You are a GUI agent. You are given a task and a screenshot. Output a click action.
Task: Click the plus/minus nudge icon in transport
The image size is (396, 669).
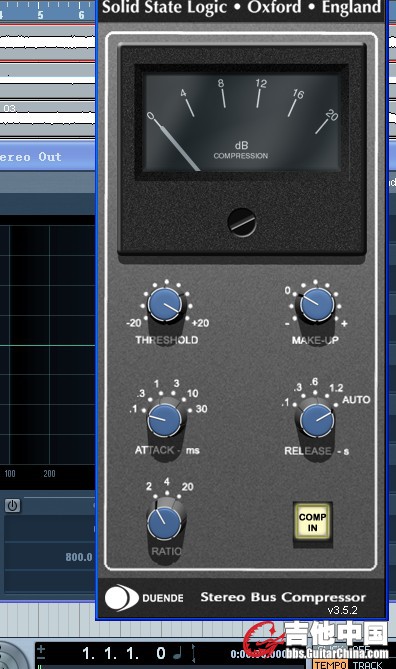41,653
